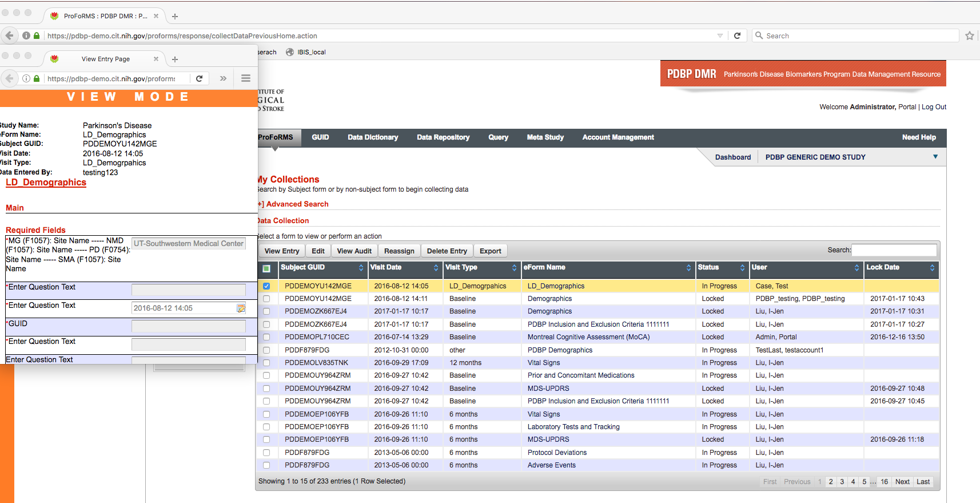
Task: Open the Need Help link
Action: click(919, 137)
